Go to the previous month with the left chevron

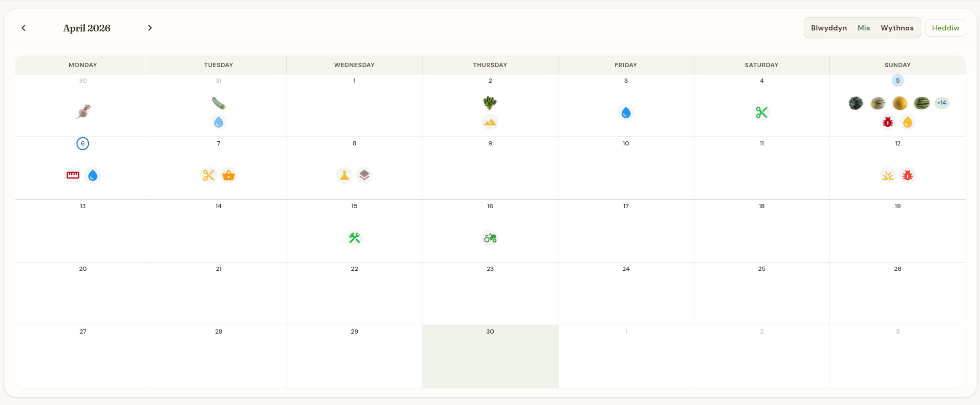23,28
